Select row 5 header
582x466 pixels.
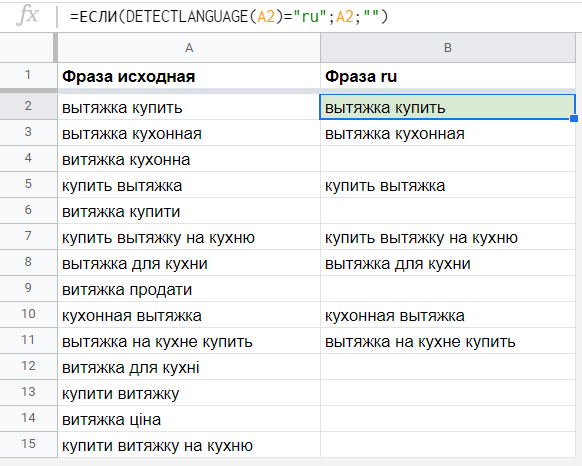28,185
